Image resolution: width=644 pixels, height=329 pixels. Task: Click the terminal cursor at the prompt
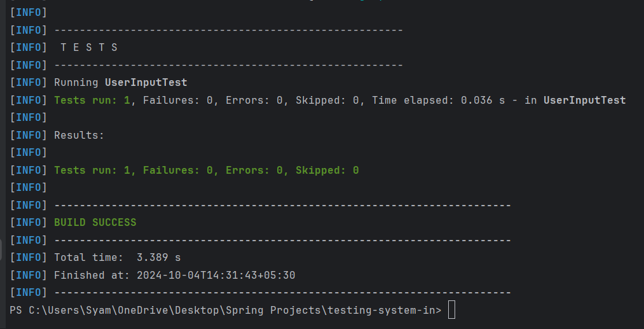click(x=451, y=311)
